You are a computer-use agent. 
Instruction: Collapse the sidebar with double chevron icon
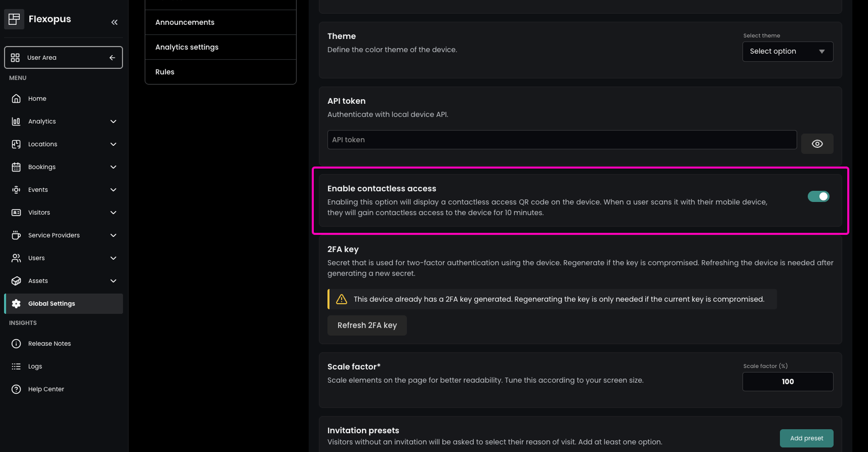tap(114, 22)
